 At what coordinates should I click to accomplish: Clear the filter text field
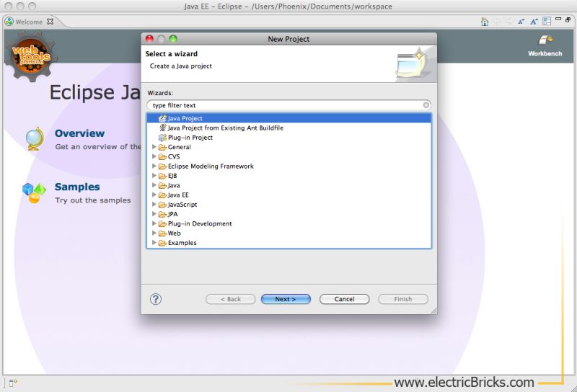426,105
